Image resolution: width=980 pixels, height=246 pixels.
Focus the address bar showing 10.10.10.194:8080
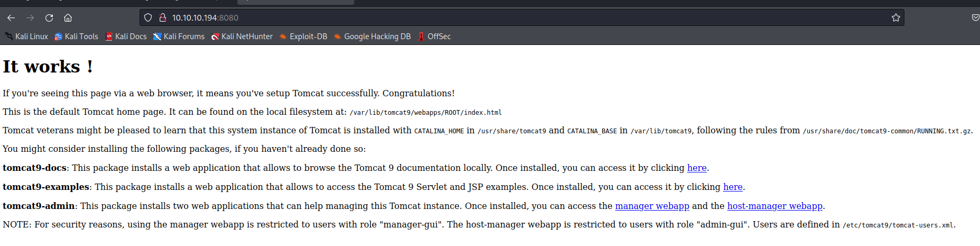pyautogui.click(x=476, y=18)
